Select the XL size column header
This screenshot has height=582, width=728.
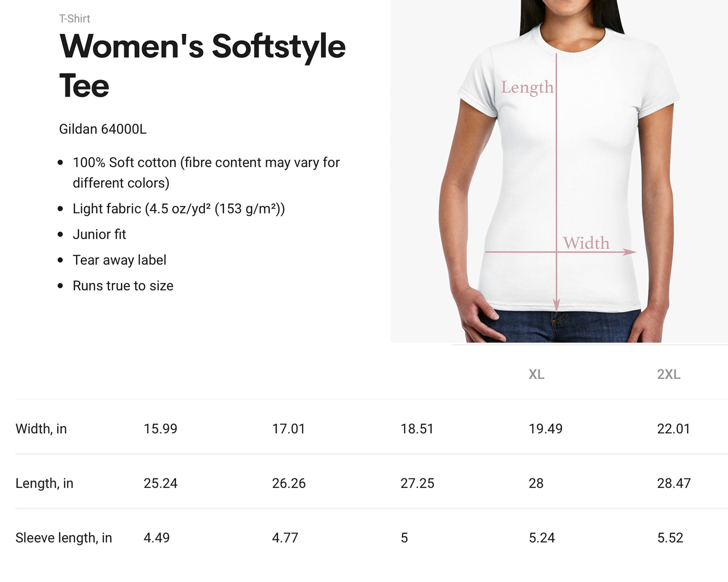click(x=536, y=374)
